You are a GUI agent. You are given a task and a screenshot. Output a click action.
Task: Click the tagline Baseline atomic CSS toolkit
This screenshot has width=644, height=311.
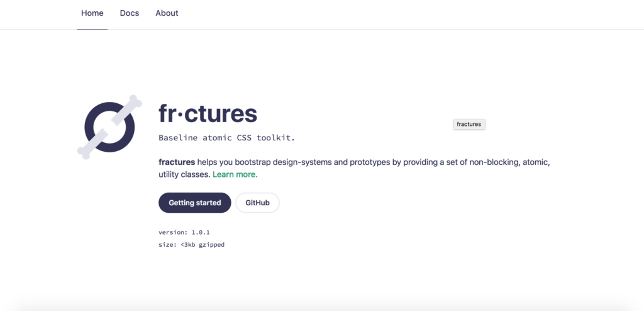(226, 137)
